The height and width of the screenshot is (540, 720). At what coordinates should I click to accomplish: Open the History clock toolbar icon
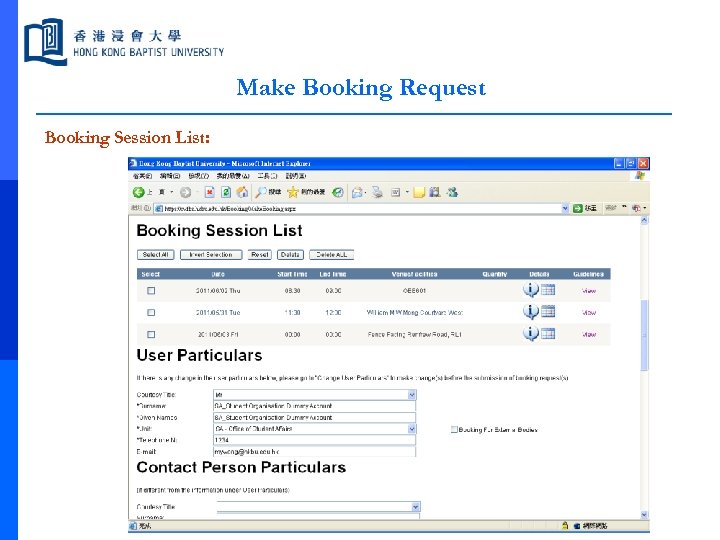338,192
